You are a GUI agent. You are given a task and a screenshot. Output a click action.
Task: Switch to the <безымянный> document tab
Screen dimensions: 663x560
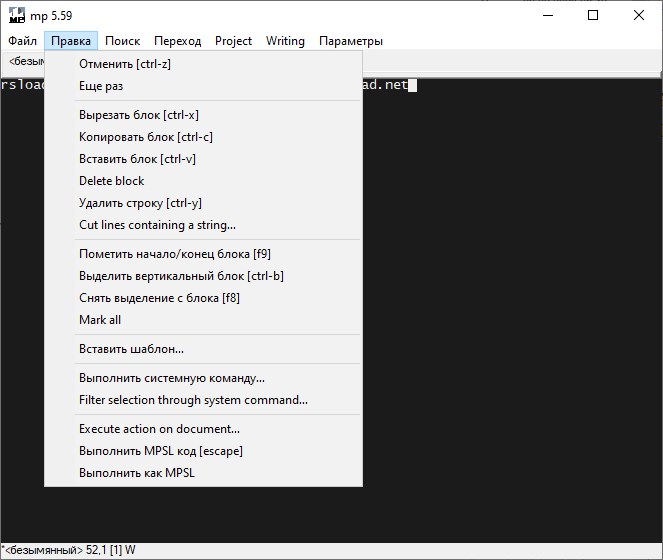25,62
